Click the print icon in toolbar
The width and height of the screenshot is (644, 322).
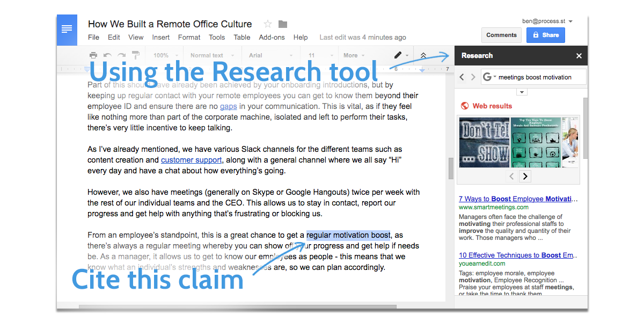point(93,55)
